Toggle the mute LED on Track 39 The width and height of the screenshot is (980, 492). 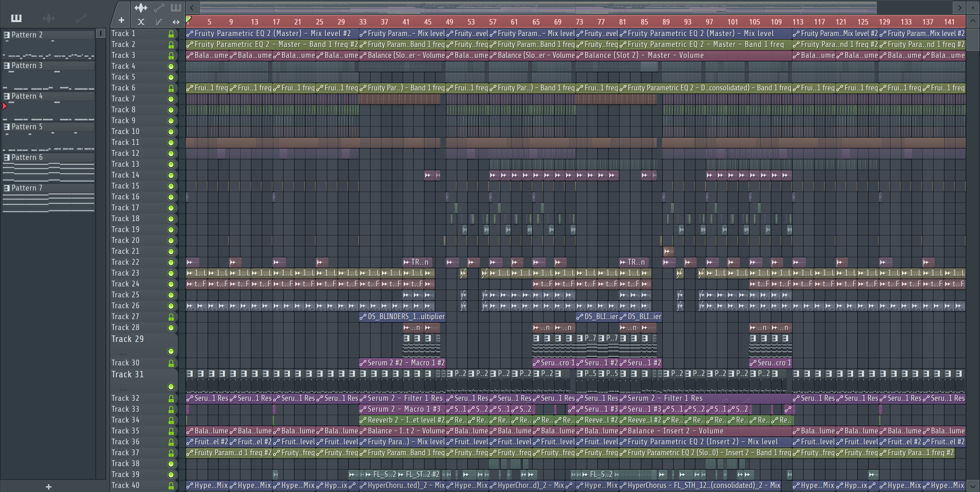point(171,475)
